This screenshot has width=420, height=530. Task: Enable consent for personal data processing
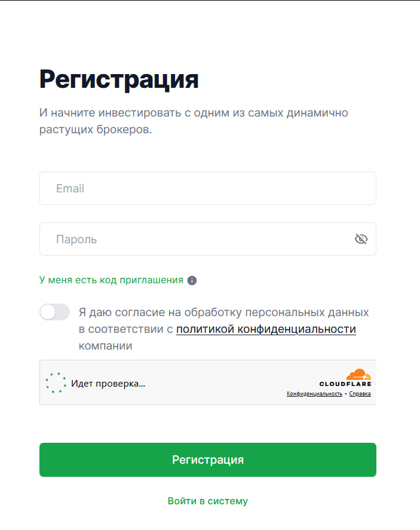point(54,312)
